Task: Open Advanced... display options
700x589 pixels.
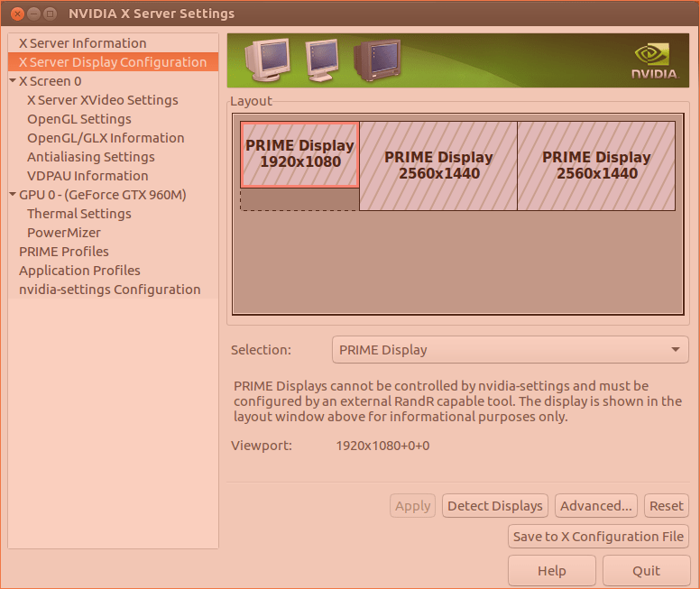Action: click(596, 505)
